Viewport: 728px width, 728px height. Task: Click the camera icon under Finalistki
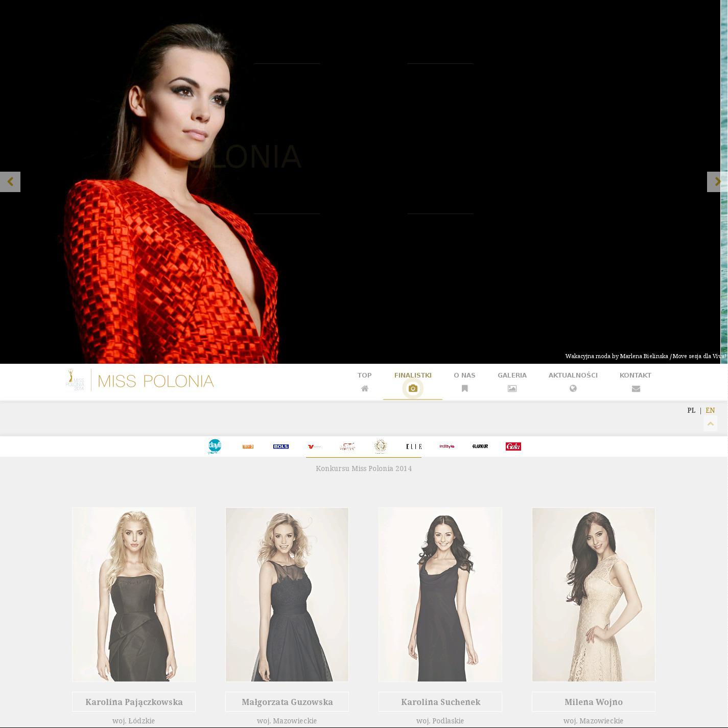413,389
